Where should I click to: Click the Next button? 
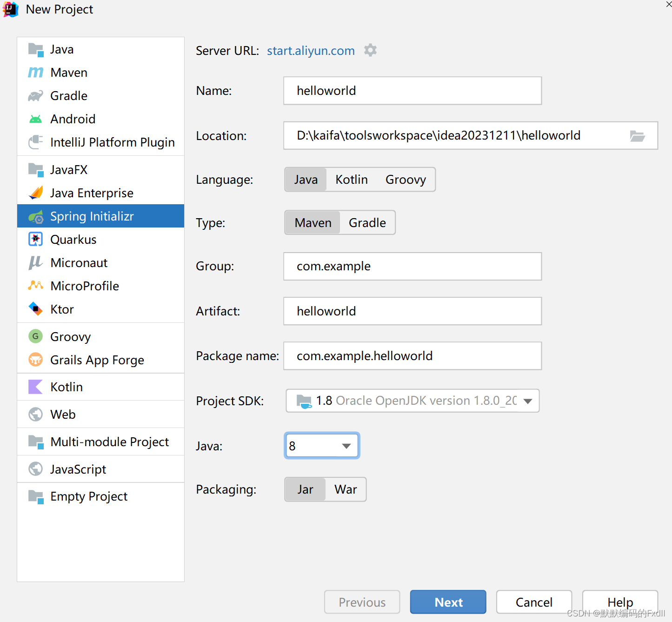(448, 602)
